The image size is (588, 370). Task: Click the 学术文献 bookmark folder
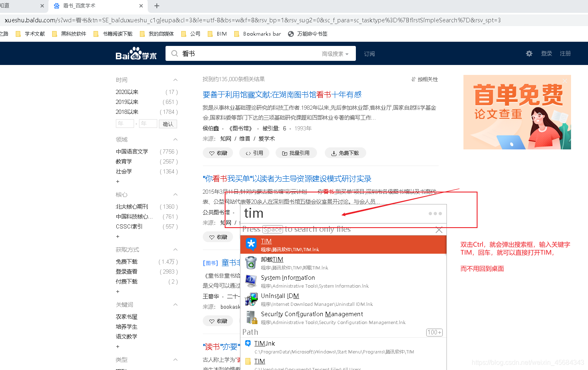[x=30, y=34]
